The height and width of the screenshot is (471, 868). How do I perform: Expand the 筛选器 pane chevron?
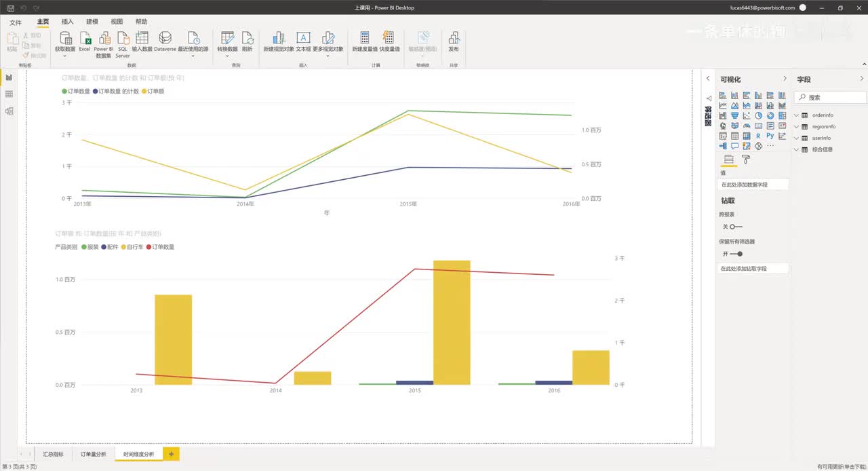click(707, 79)
